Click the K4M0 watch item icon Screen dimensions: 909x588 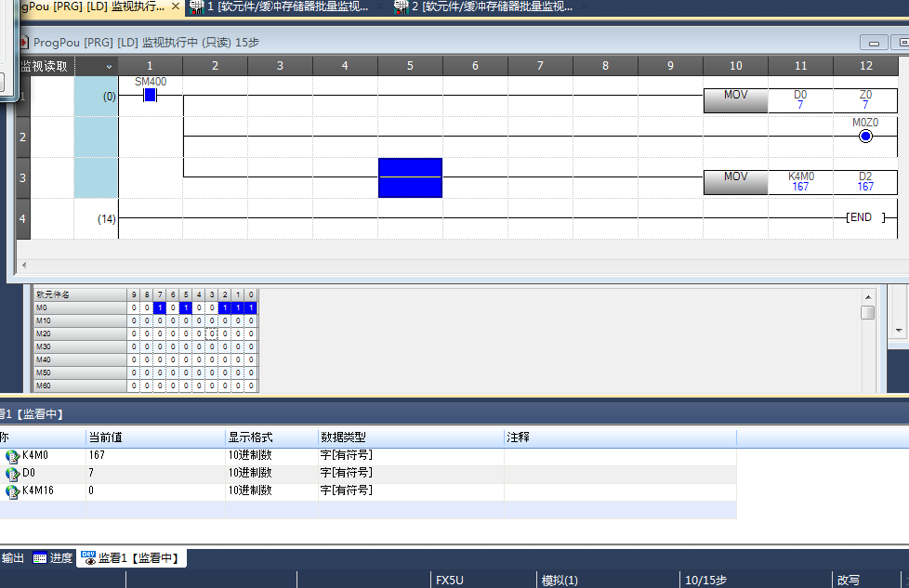(12, 456)
